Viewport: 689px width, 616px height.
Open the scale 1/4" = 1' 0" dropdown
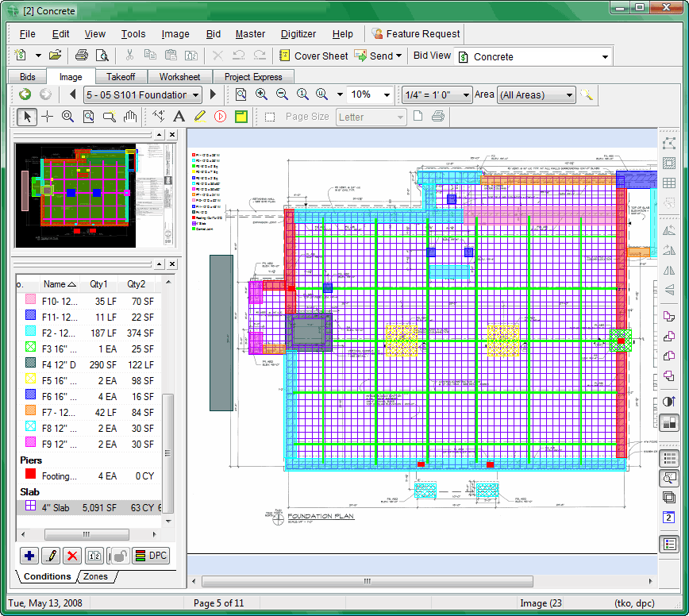437,95
